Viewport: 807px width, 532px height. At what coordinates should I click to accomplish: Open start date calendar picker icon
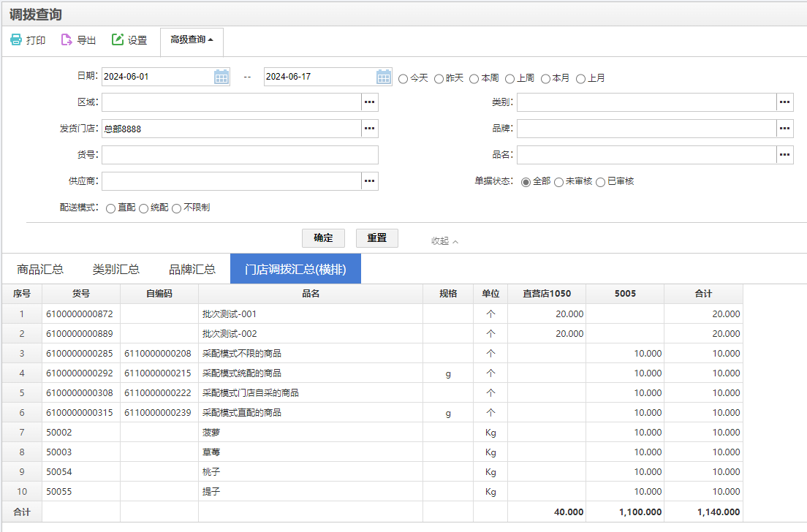tap(221, 77)
